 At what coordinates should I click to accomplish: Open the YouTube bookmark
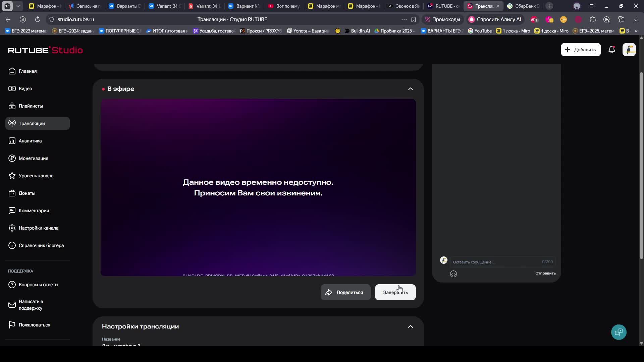tap(480, 31)
